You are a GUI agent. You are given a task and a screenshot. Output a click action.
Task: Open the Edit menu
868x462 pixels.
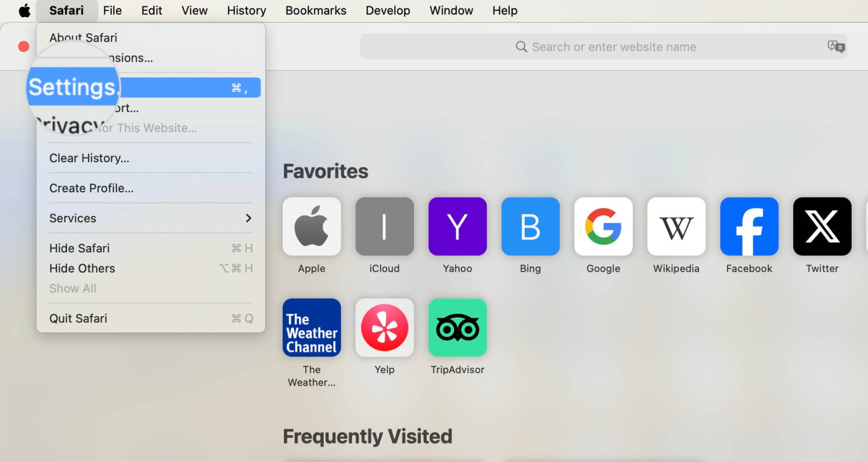[151, 11]
